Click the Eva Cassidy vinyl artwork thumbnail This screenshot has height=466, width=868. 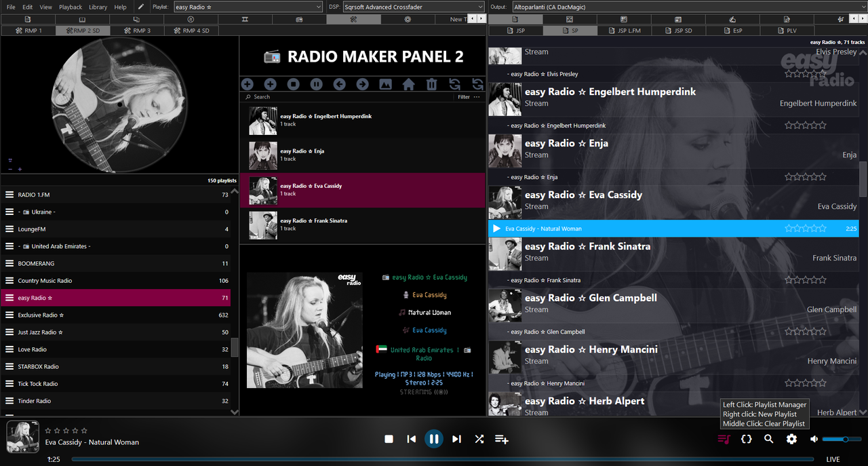(119, 105)
